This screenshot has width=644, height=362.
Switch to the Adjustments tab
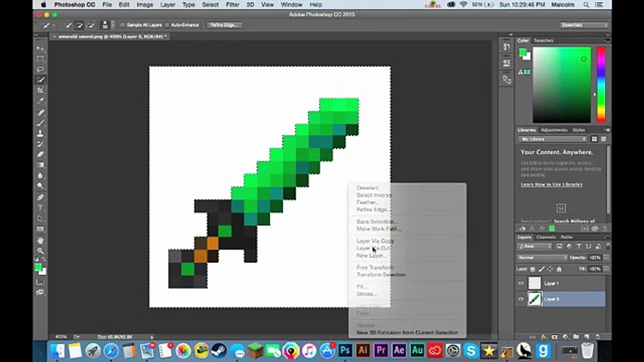coord(554,130)
